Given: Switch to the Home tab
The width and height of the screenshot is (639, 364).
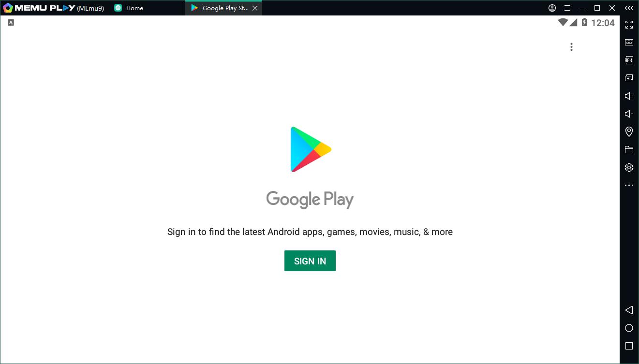Looking at the screenshot, I should pos(129,8).
